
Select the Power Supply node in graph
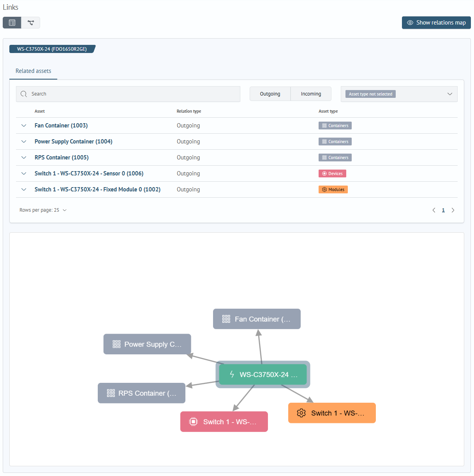147,344
